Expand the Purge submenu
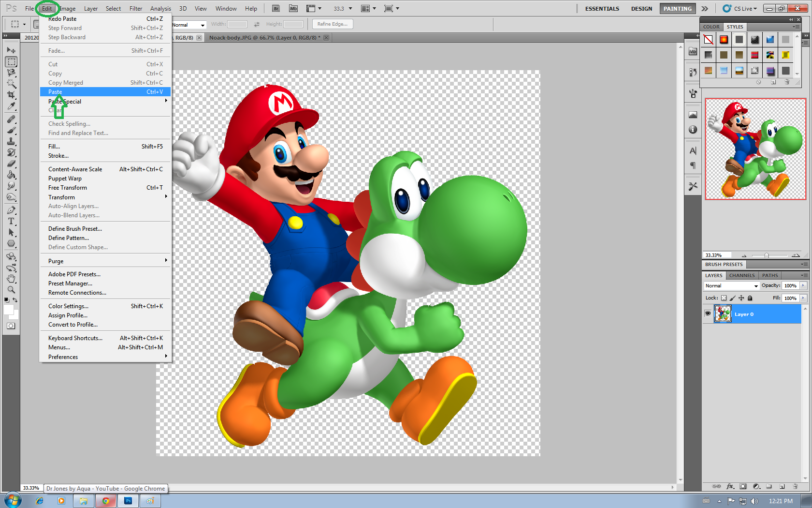The height and width of the screenshot is (508, 812). 105,261
